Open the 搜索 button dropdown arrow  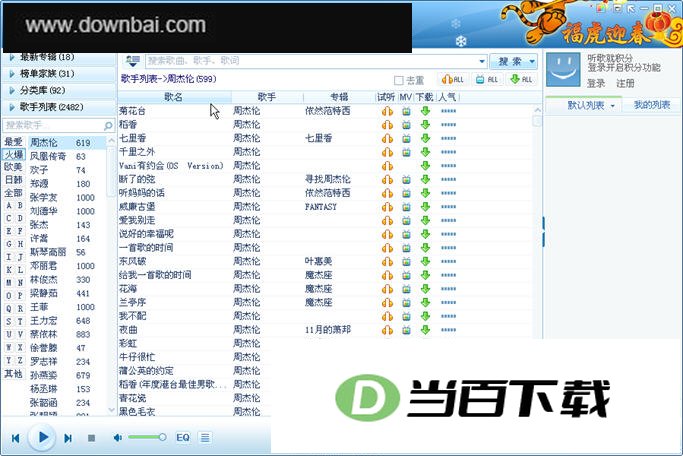pyautogui.click(x=532, y=61)
